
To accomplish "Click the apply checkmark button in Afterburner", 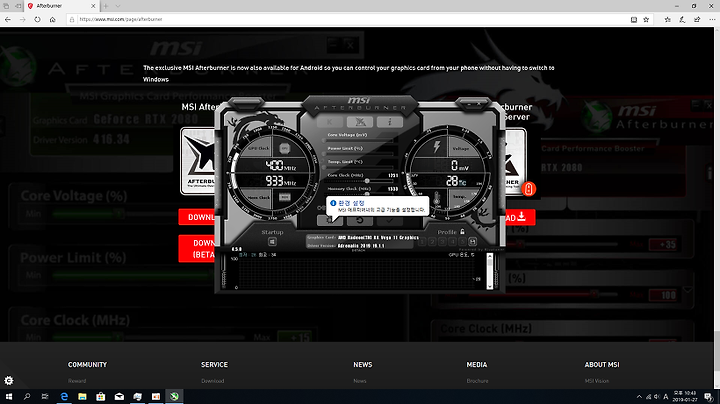I will [389, 220].
